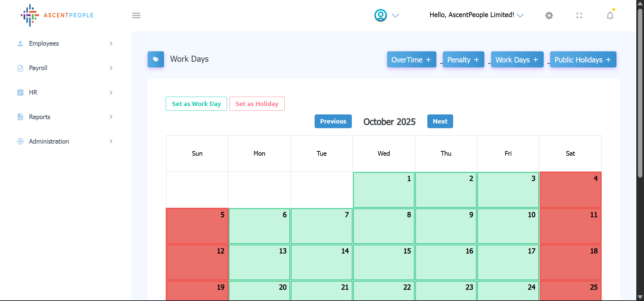This screenshot has height=301, width=644.
Task: Click the AscentPeople logo
Action: tap(57, 15)
